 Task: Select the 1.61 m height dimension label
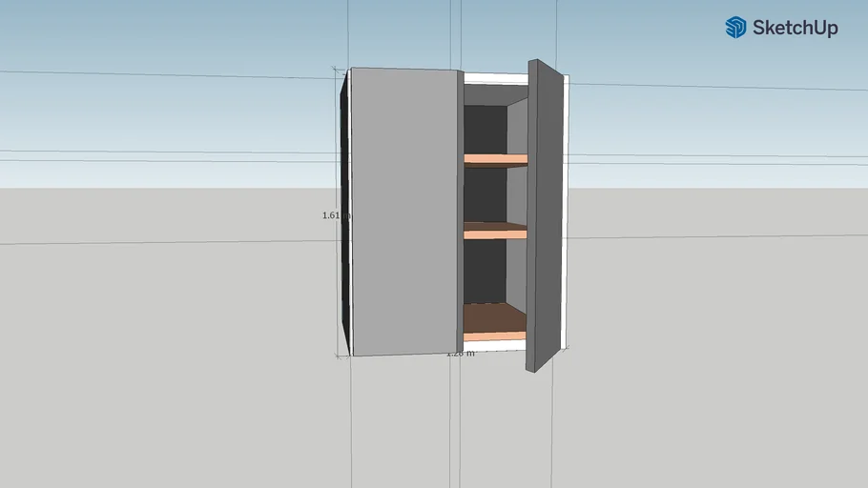pyautogui.click(x=331, y=215)
